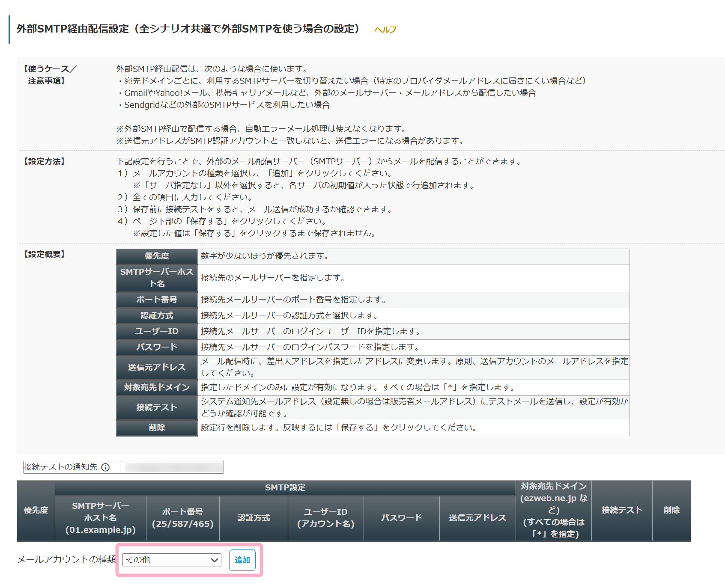This screenshot has width=725, height=588.
Task: Click the パスワード column header in bottom table
Action: click(x=402, y=518)
